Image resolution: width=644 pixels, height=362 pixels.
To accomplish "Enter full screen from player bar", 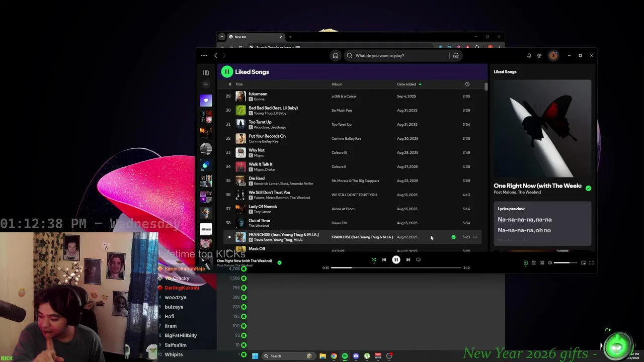I will click(591, 263).
